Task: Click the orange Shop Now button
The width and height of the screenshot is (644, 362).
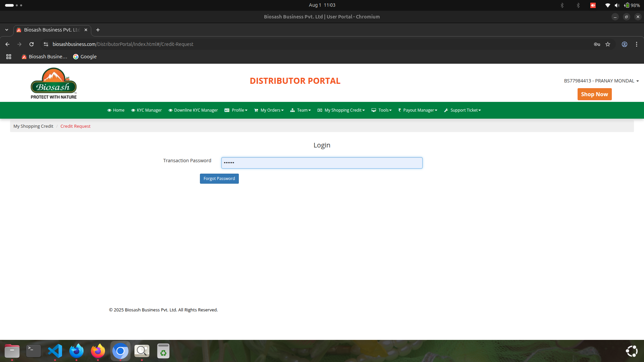Action: (x=594, y=94)
